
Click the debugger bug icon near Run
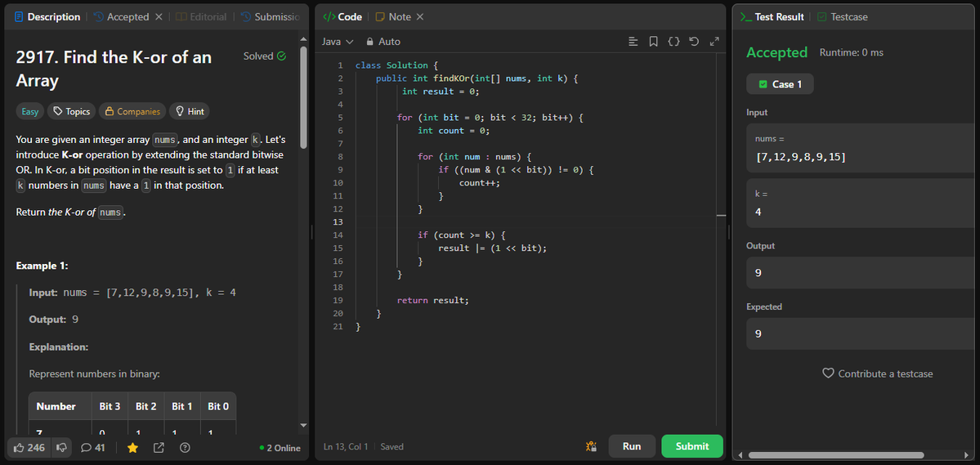(591, 446)
